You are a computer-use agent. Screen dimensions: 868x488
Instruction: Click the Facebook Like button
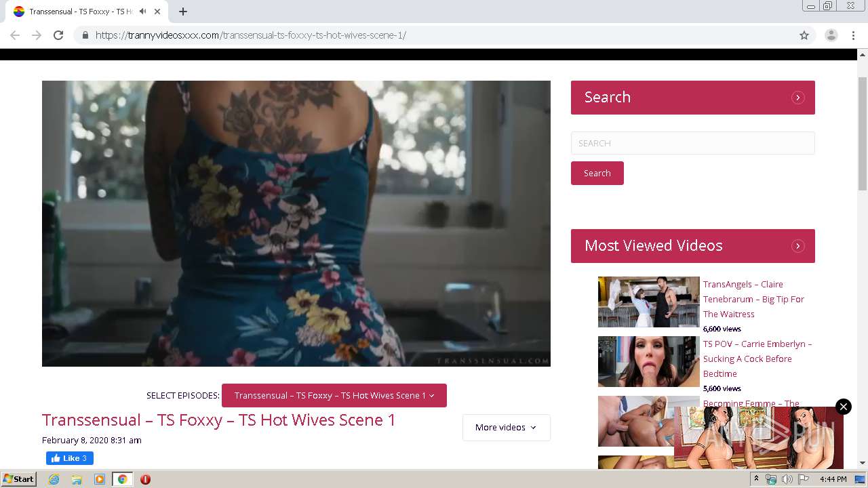click(x=70, y=458)
